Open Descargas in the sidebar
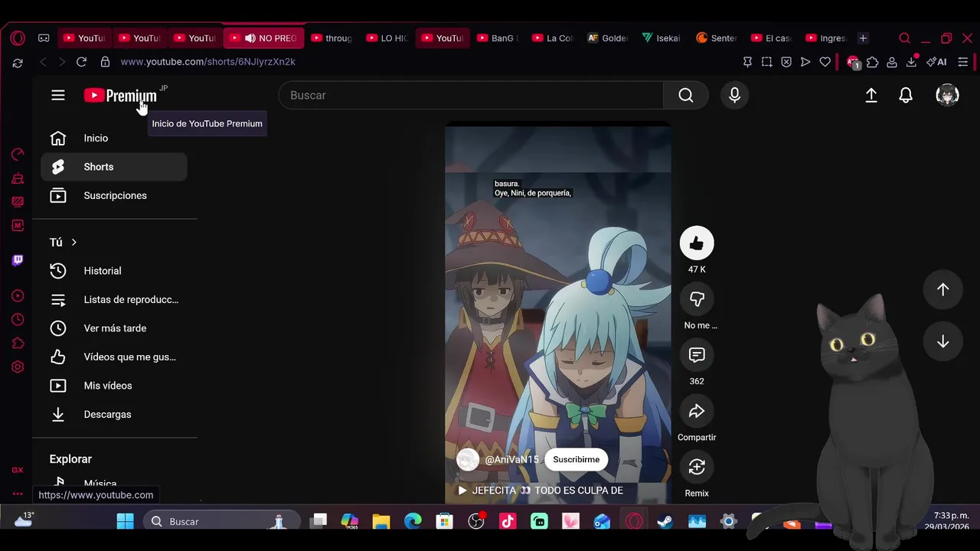980x551 pixels. coord(113,415)
